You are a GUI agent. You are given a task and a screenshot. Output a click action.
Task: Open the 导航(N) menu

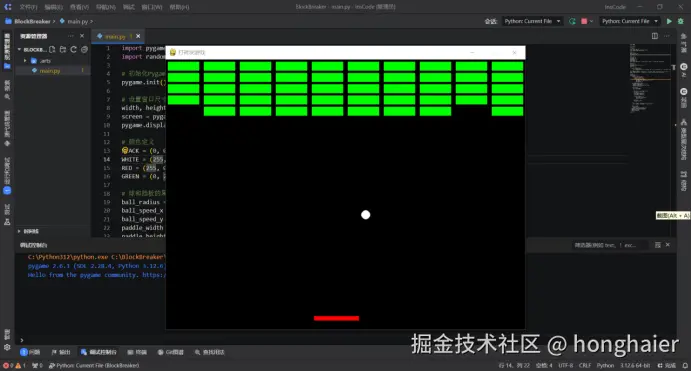tap(106, 7)
